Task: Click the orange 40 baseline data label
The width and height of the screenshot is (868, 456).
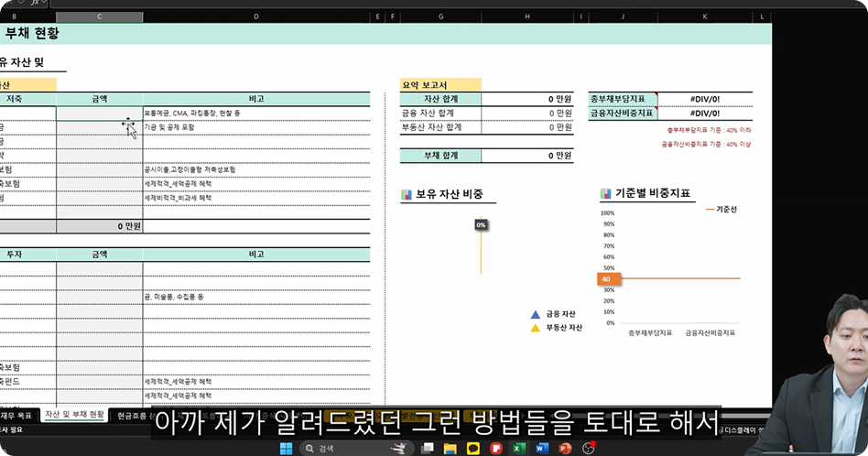Action: (606, 279)
